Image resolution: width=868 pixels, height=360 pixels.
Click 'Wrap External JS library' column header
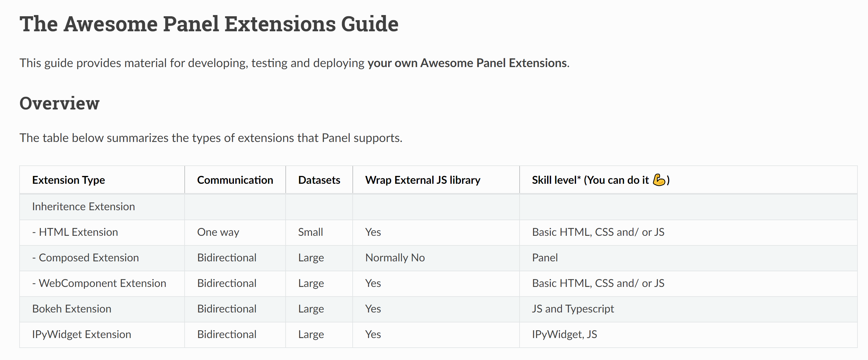point(422,180)
